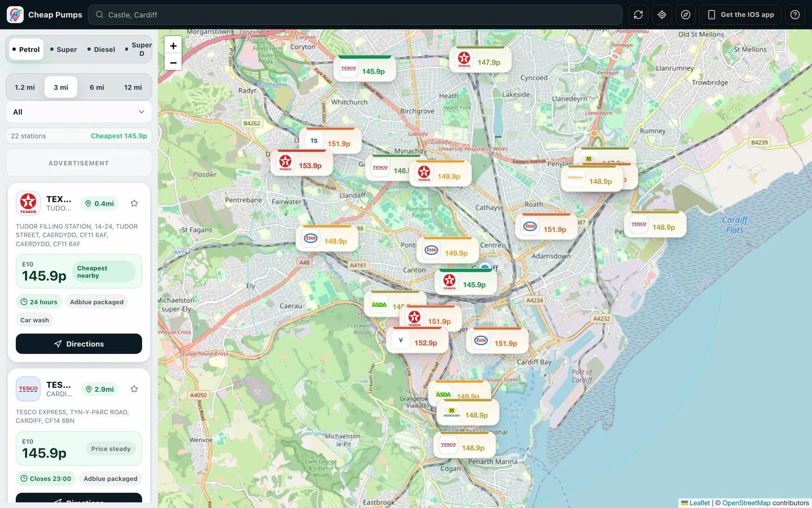Locate me using the crosshair icon

[662, 15]
